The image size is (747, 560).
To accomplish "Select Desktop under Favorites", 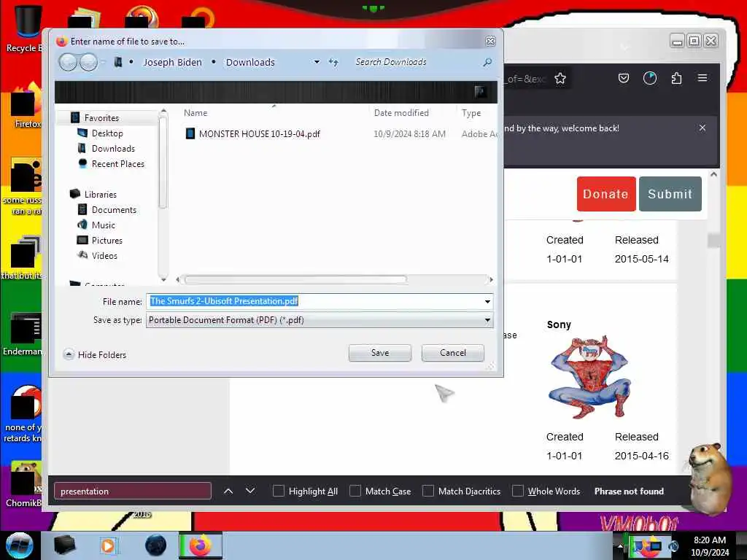I will pyautogui.click(x=107, y=133).
